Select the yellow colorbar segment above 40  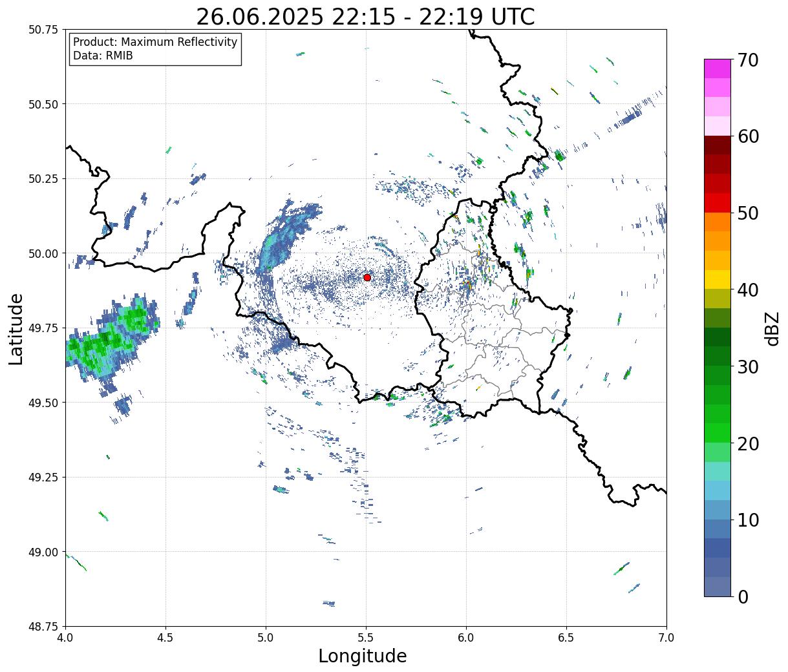[x=718, y=279]
